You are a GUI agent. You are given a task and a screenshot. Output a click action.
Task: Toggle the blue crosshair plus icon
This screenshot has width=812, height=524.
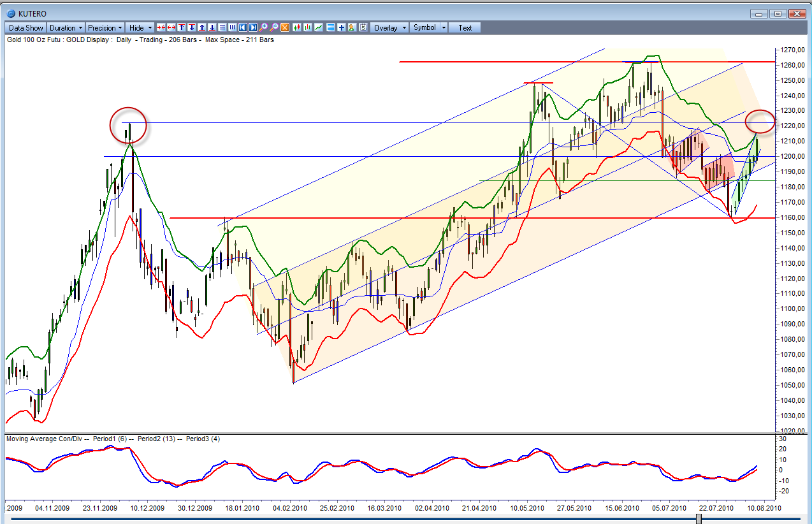coord(342,27)
